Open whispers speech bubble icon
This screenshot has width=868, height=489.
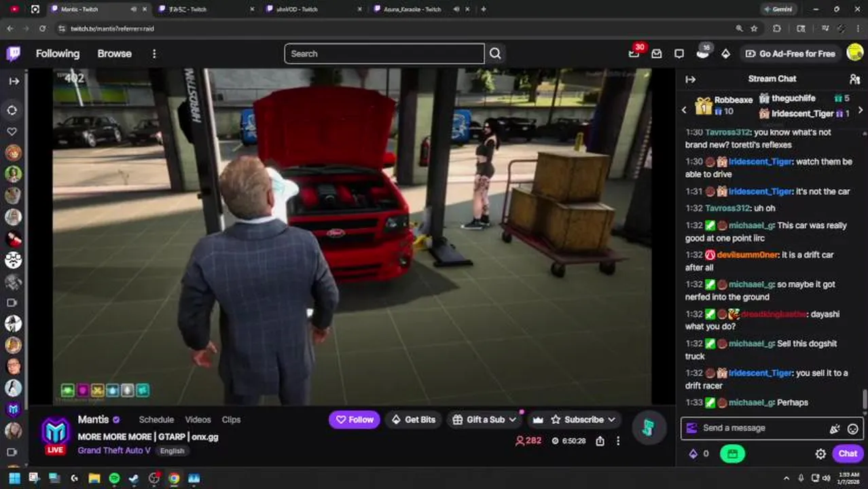(x=679, y=54)
